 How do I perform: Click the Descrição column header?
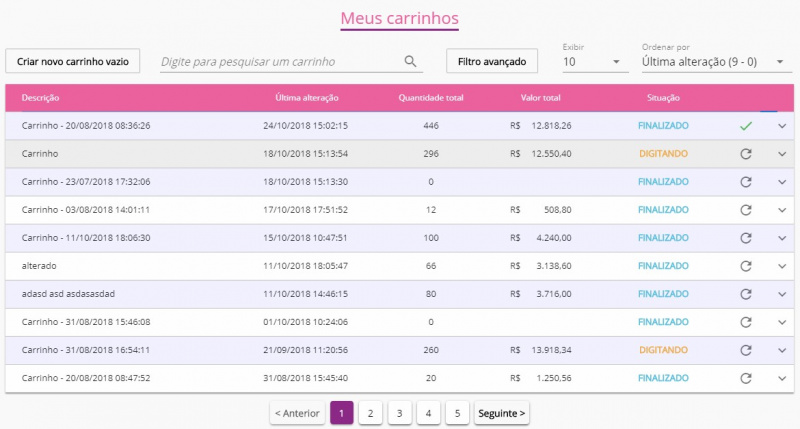[40, 97]
